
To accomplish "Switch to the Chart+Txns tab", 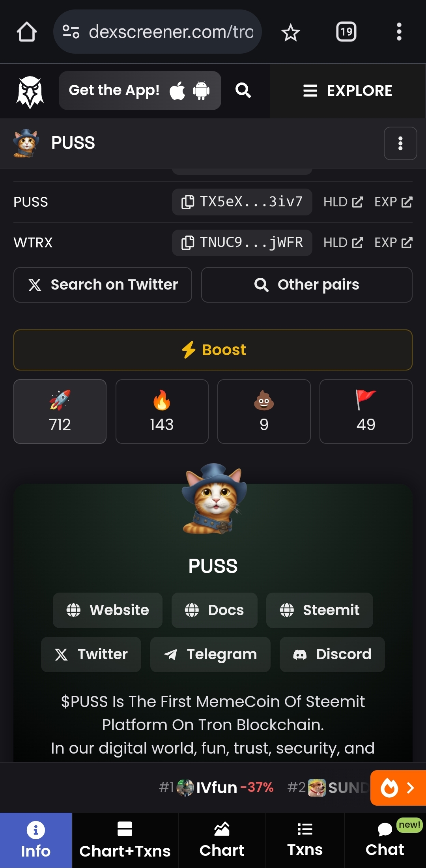I will point(125,840).
